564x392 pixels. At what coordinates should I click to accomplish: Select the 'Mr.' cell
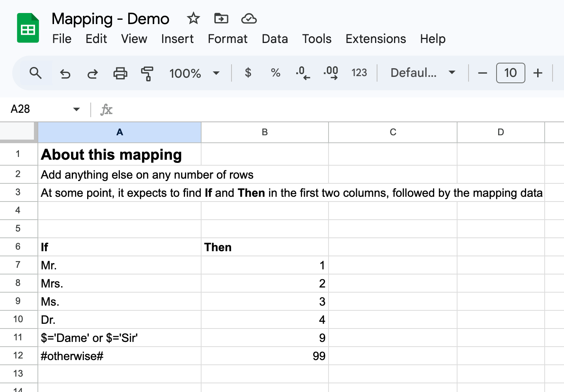click(x=120, y=265)
